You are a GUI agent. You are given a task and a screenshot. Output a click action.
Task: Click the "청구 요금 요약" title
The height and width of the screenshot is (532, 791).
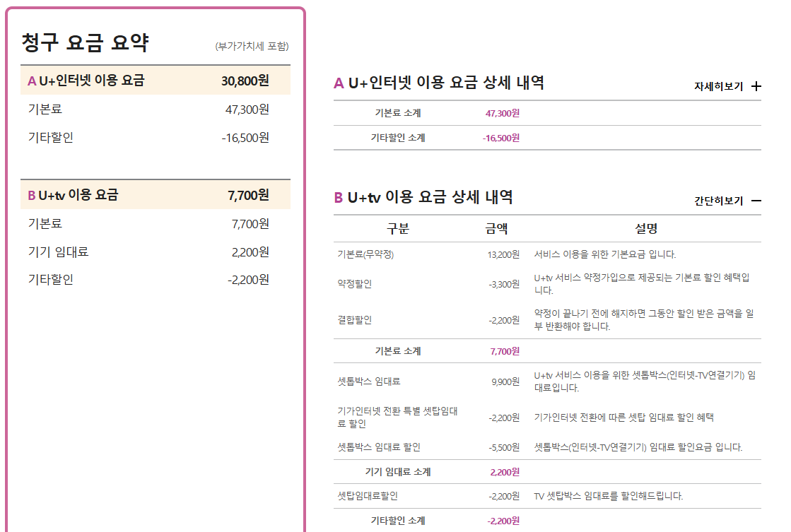[86, 42]
